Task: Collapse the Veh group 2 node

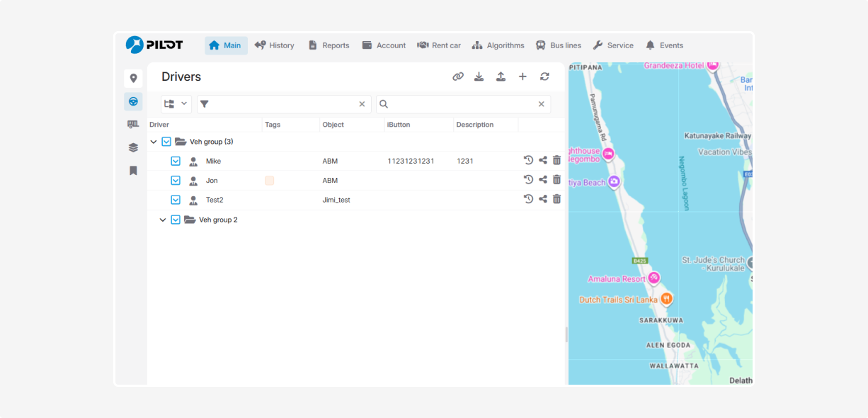Action: [163, 220]
